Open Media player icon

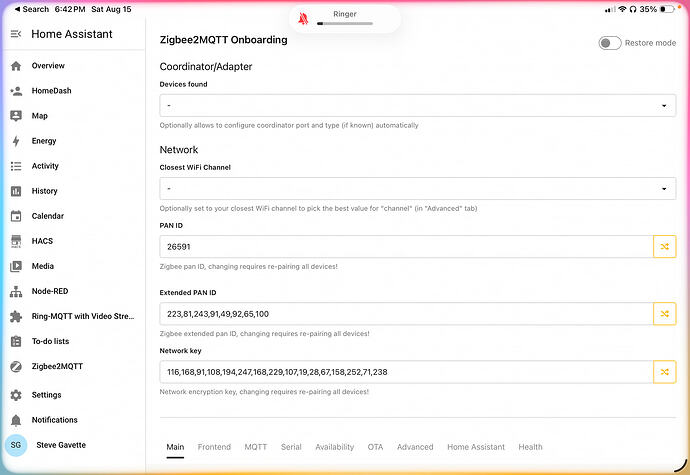(x=16, y=266)
